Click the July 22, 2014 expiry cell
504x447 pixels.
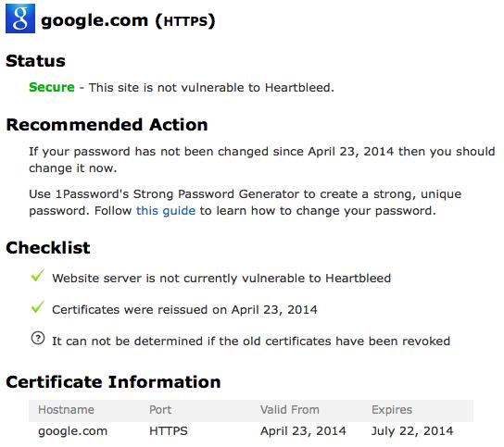(412, 431)
